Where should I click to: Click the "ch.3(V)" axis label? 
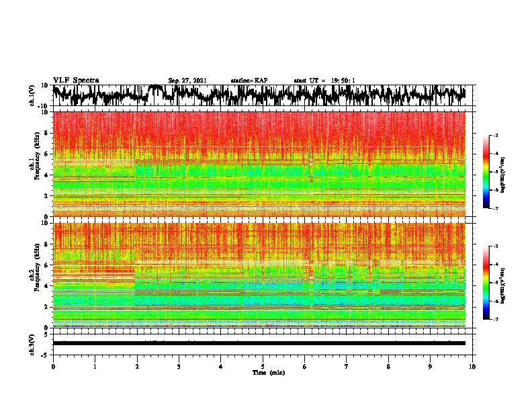pyautogui.click(x=32, y=345)
